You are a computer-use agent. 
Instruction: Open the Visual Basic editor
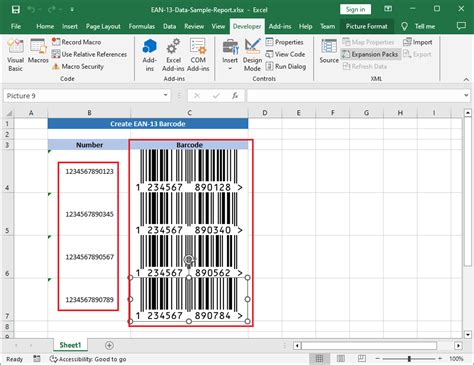(x=15, y=55)
